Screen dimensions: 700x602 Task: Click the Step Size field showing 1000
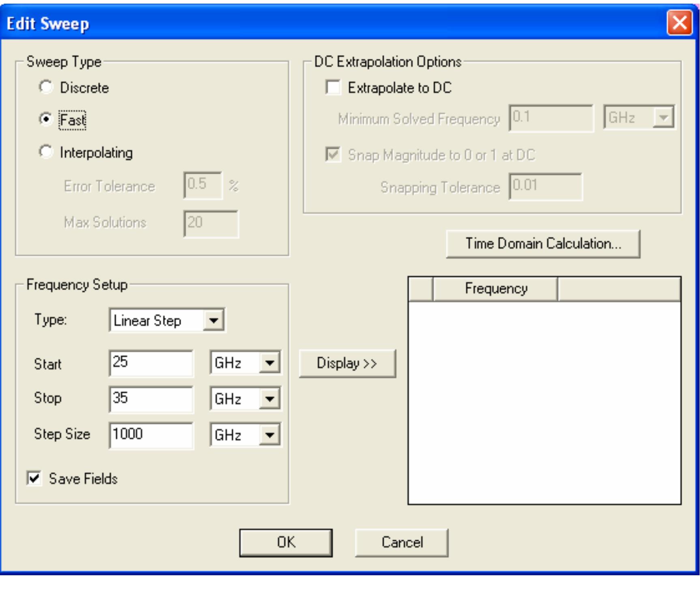pos(151,435)
